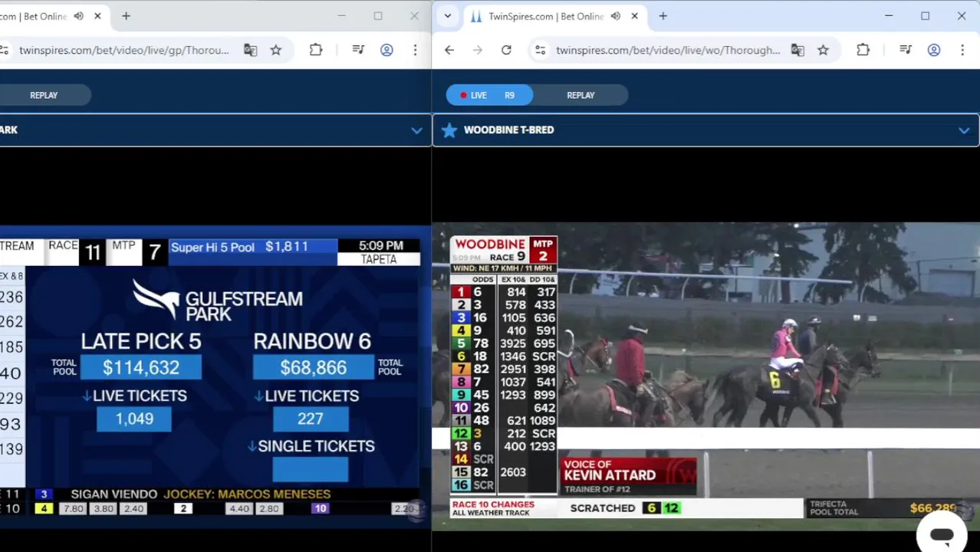Mute the Woodbine tab audio icon
Screen dimensions: 980x552
pos(615,16)
